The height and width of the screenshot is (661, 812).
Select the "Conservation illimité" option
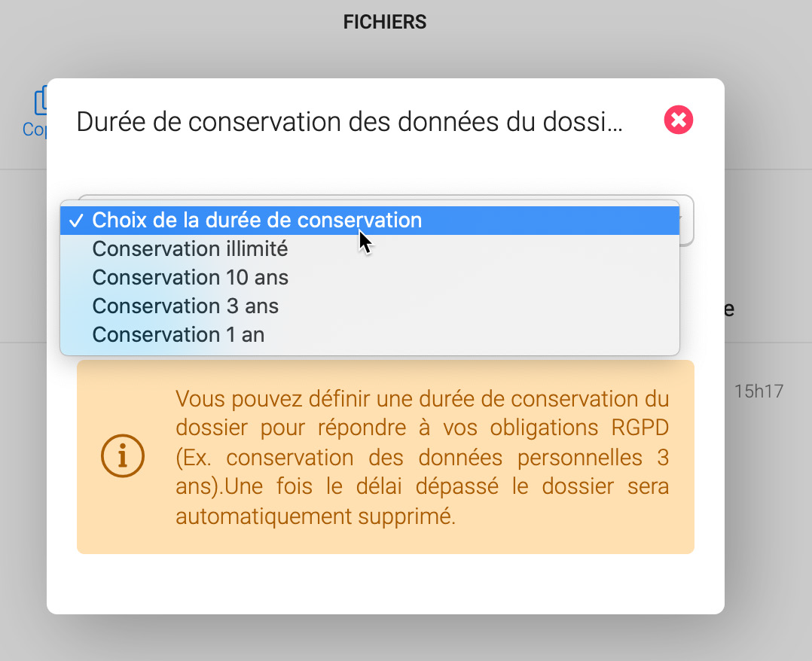coord(190,249)
